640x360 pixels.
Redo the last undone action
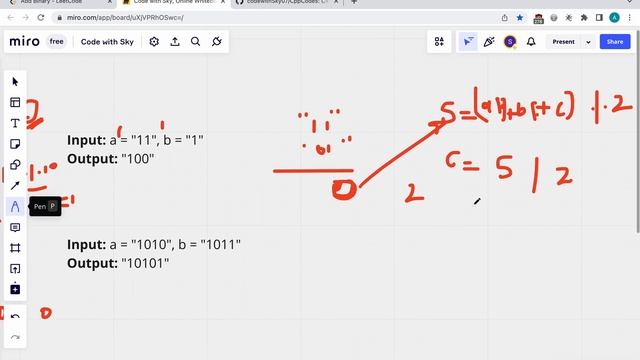tap(15, 338)
